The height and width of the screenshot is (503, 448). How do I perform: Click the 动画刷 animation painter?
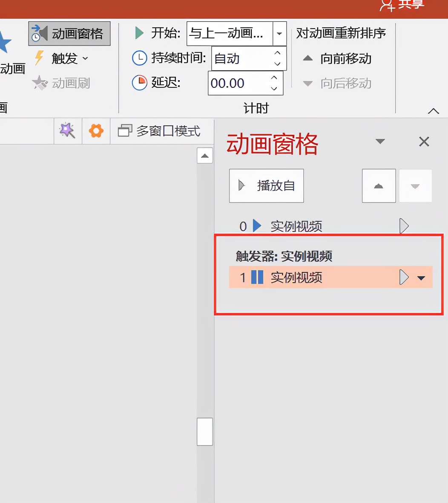click(61, 83)
